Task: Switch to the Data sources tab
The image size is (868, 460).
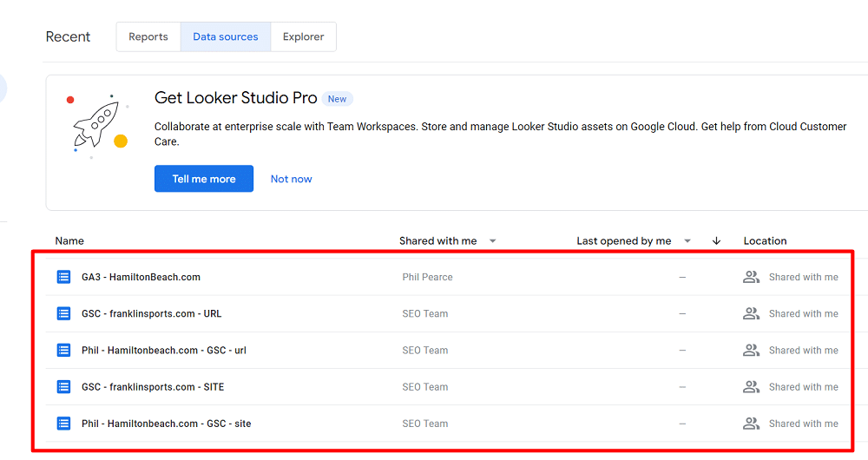Action: [226, 36]
